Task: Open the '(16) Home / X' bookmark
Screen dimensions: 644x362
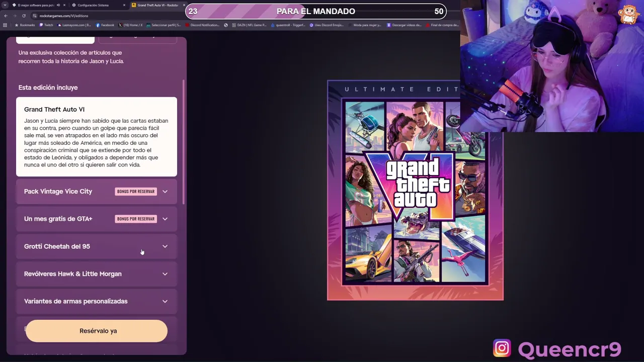Action: (x=131, y=25)
